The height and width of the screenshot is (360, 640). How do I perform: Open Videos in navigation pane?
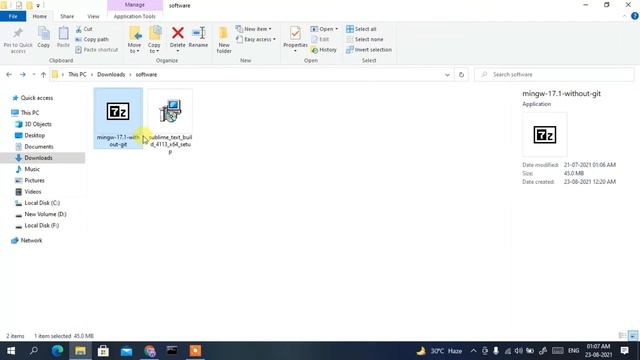[x=33, y=191]
